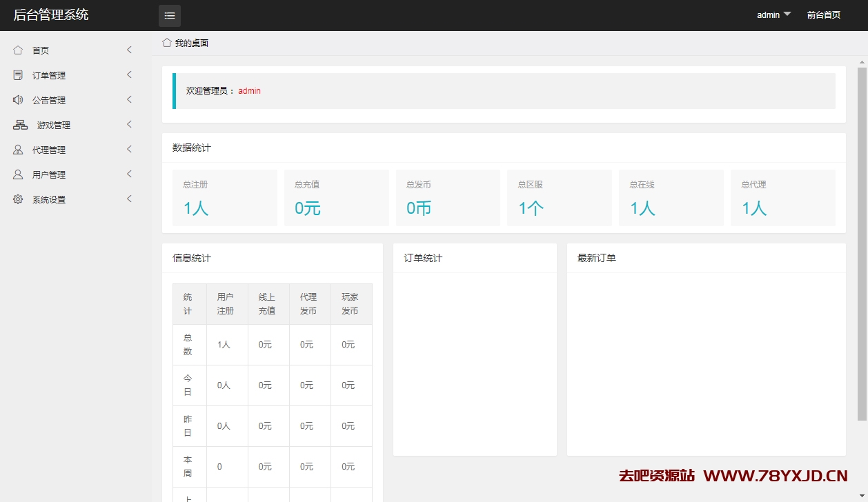Click the home icon in 我的桌面 breadcrumb
This screenshot has width=868, height=502.
167,43
